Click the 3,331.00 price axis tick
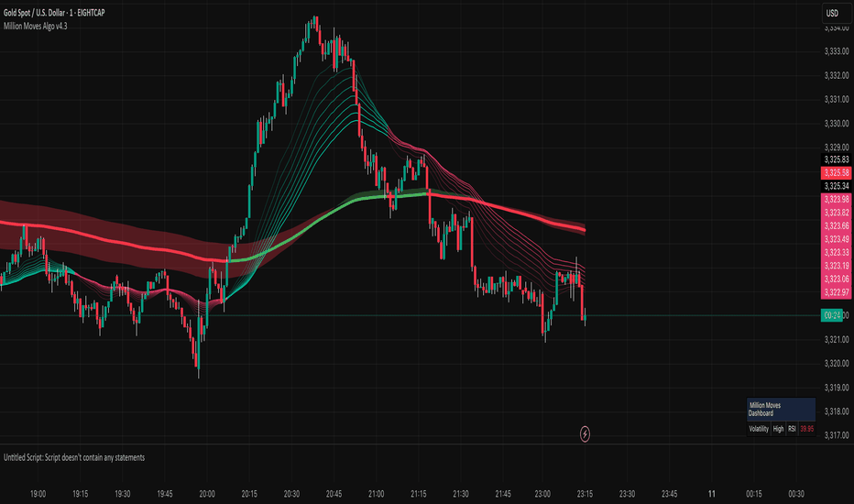This screenshot has height=504, width=854. point(837,99)
